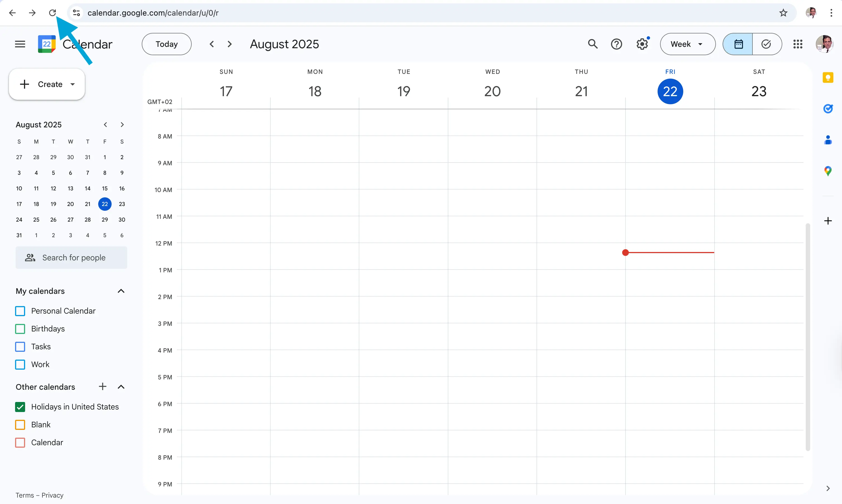This screenshot has height=504, width=842.
Task: Select August 15 in mini calendar
Action: 105,188
